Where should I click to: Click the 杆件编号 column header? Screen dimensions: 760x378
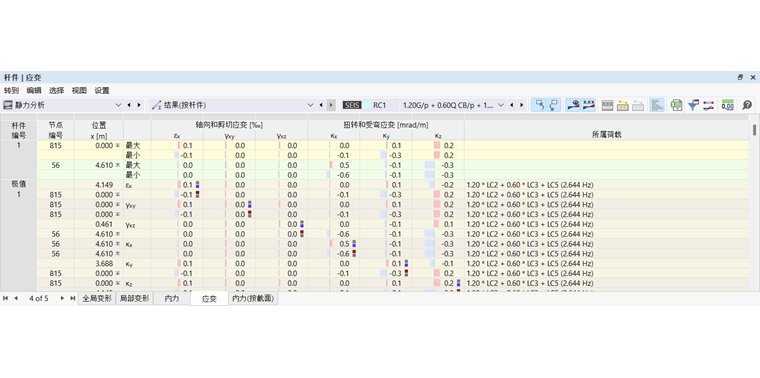[19, 130]
